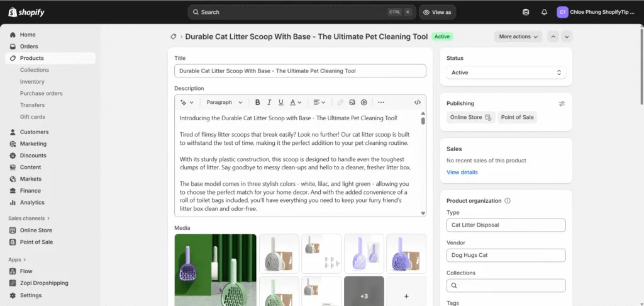Click the Collections search field
The image size is (644, 306).
click(x=506, y=285)
